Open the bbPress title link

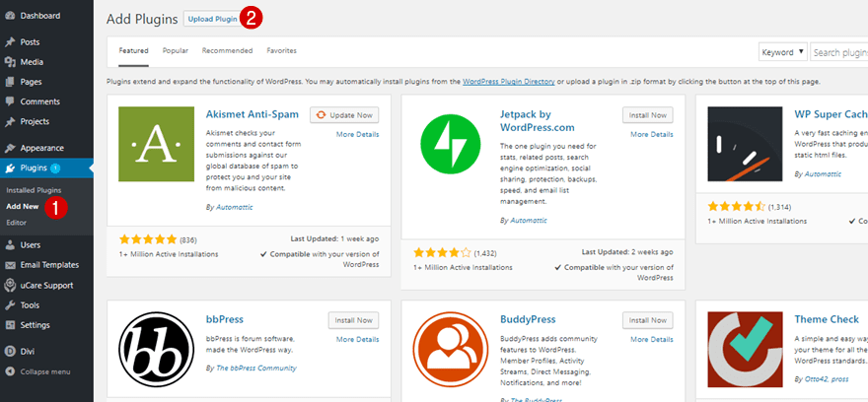click(x=224, y=319)
